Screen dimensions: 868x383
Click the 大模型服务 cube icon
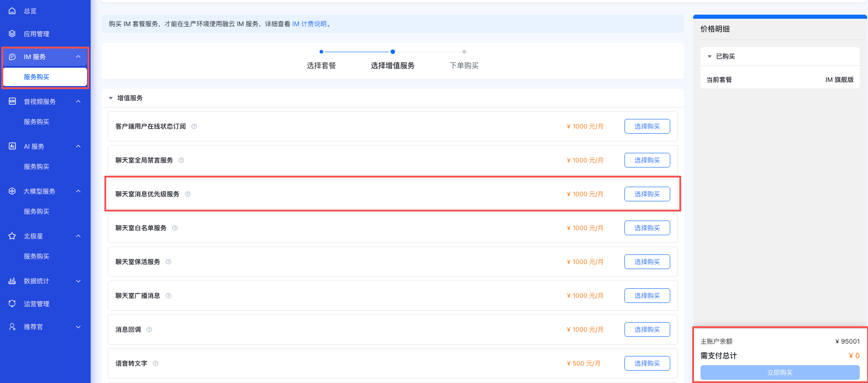tap(12, 191)
